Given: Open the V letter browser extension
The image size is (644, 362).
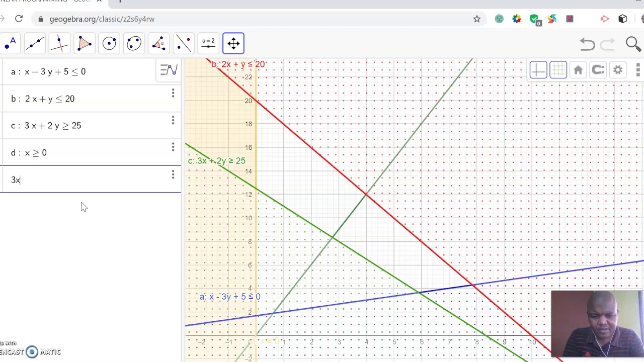Looking at the screenshot, I should click(570, 19).
